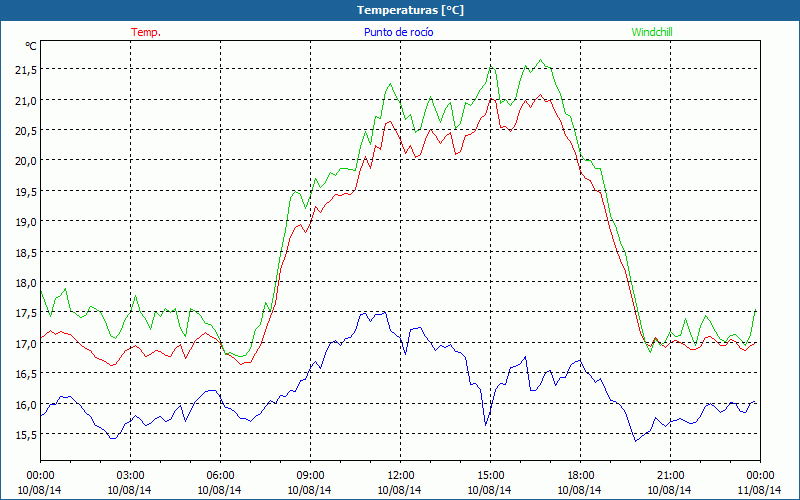Click the 'Temperaturas [°C]' chart title
The height and width of the screenshot is (500, 800).
click(x=410, y=10)
